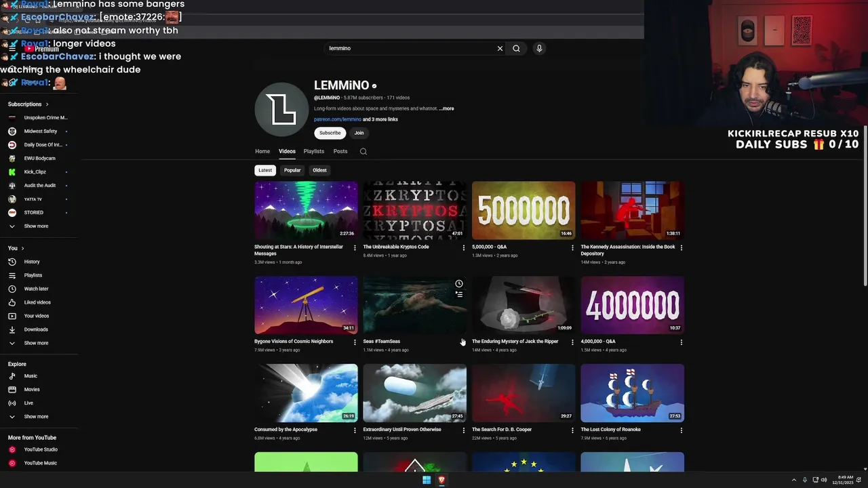Screen dimensions: 868x488
Task: Open Live under Explore
Action: click(28, 403)
